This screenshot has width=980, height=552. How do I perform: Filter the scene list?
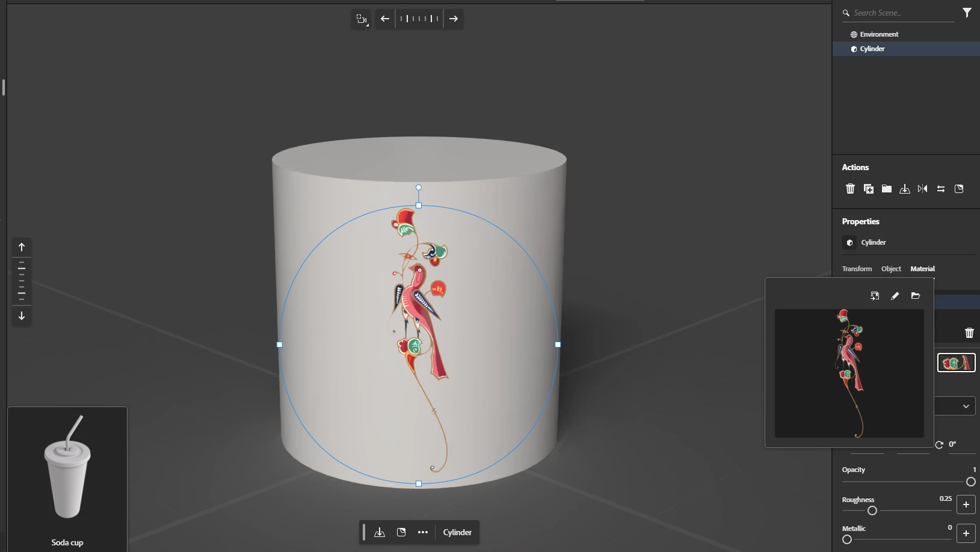pos(967,13)
